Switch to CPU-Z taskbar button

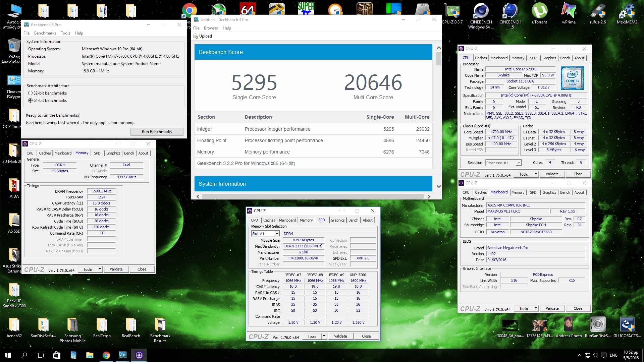(139, 355)
